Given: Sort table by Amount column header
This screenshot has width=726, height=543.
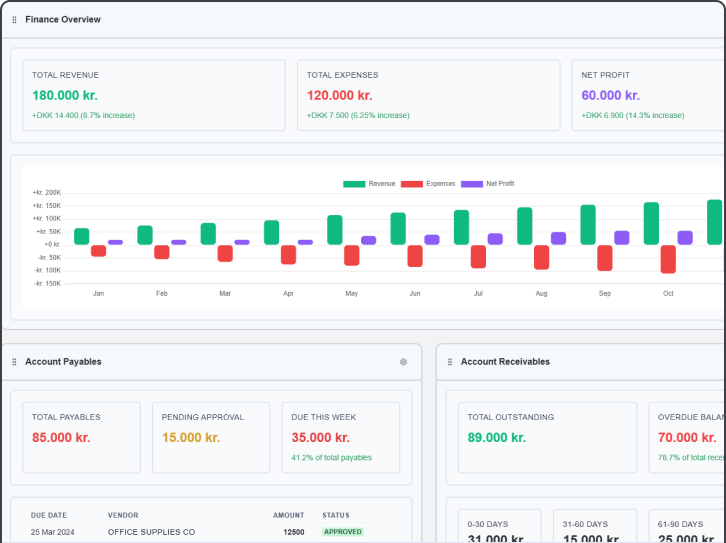Looking at the screenshot, I should coord(288,515).
